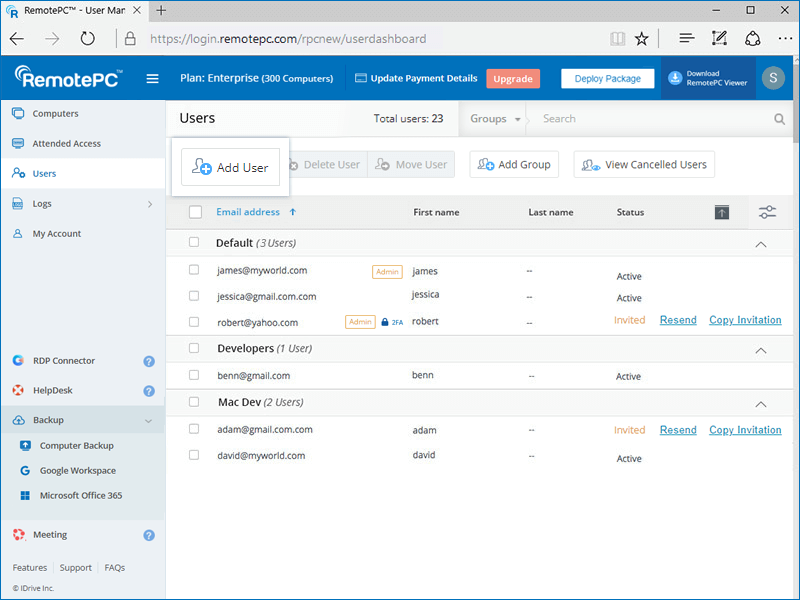This screenshot has width=800, height=600.
Task: Check the james@myworld.com user checkbox
Action: click(x=195, y=270)
